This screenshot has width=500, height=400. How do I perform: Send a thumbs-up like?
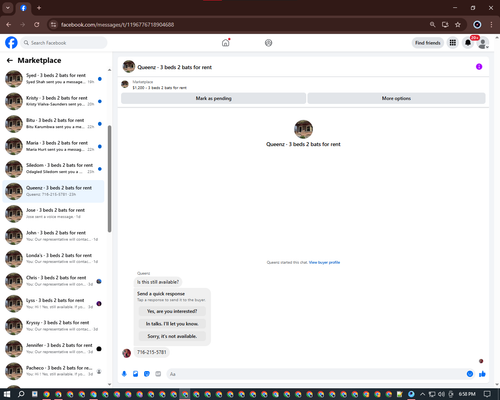482,374
